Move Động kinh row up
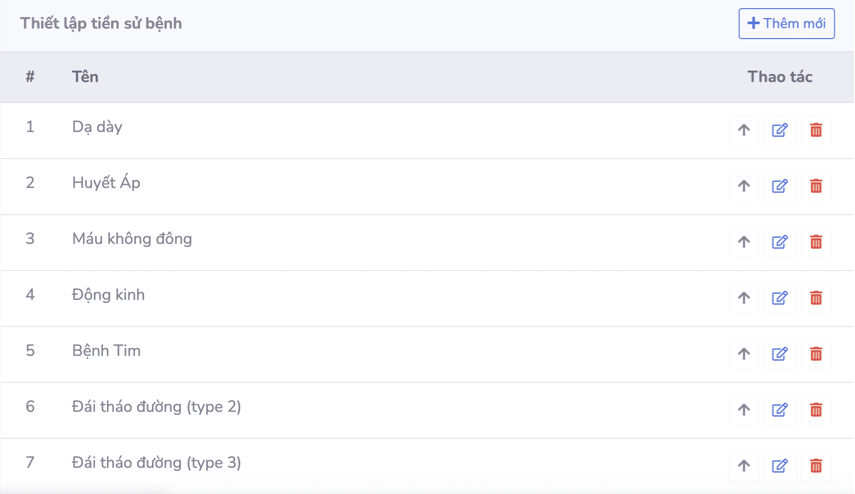Screen dimensions: 855x494 [743, 298]
